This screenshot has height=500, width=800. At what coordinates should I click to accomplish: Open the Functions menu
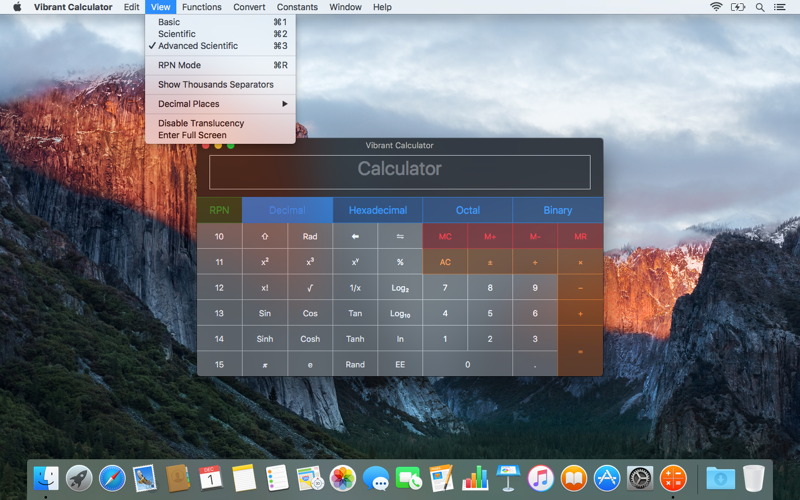(202, 7)
